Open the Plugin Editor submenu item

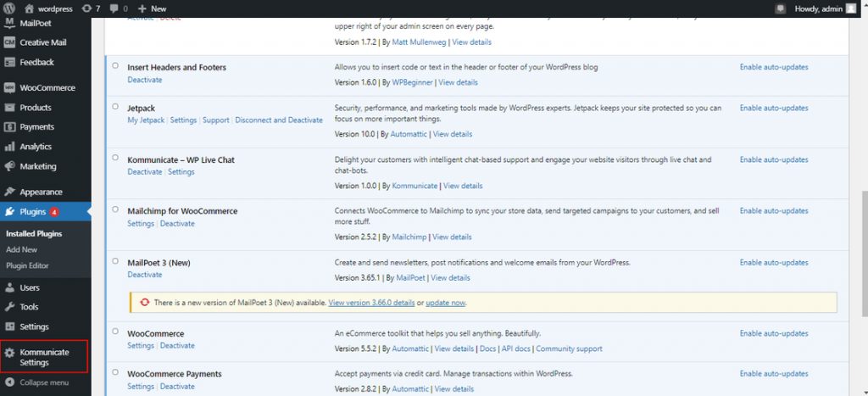[x=28, y=266]
